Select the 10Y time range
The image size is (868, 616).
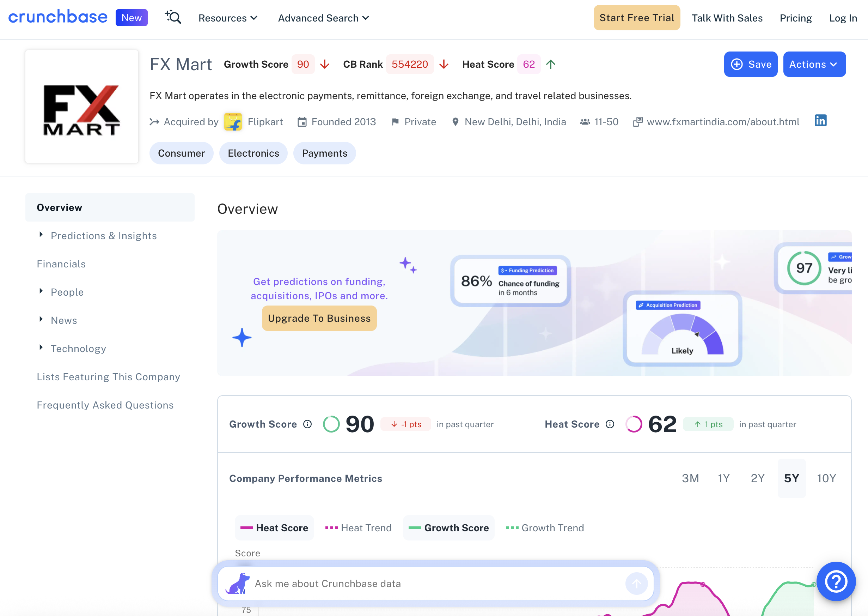[x=826, y=478]
